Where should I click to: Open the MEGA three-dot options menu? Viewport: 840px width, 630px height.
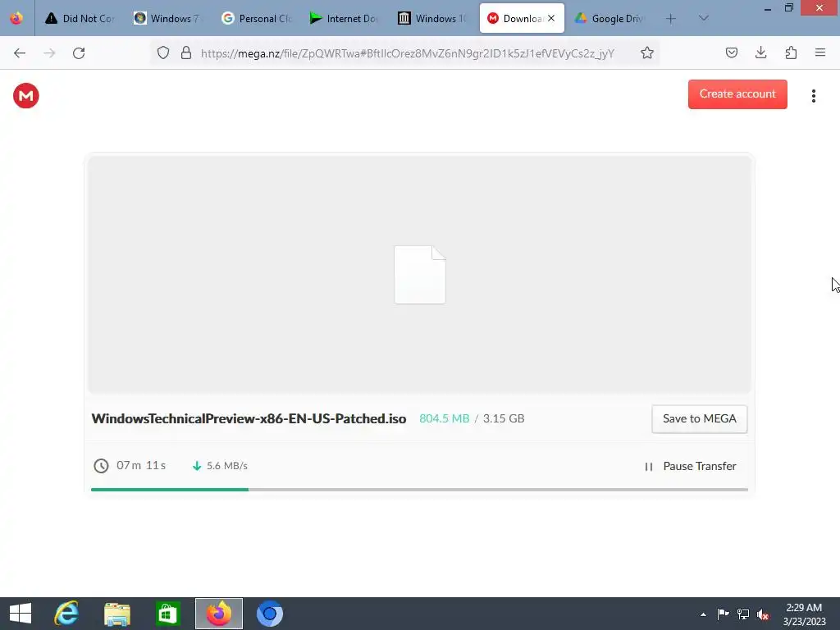click(x=813, y=96)
